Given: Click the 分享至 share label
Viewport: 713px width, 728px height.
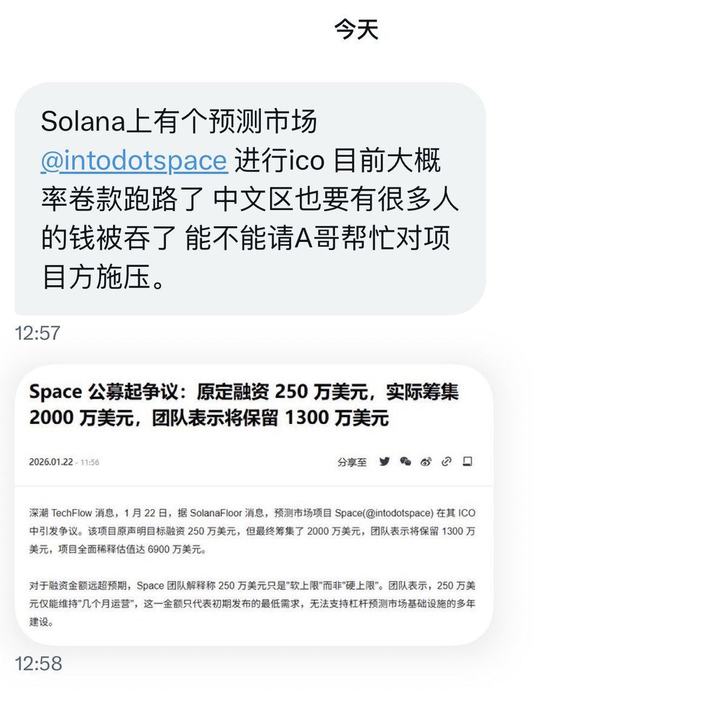Looking at the screenshot, I should coord(352,462).
